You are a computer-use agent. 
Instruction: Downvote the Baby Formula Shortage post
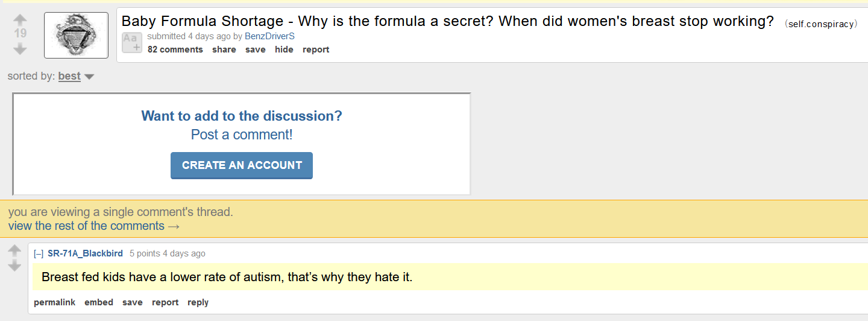coord(20,49)
